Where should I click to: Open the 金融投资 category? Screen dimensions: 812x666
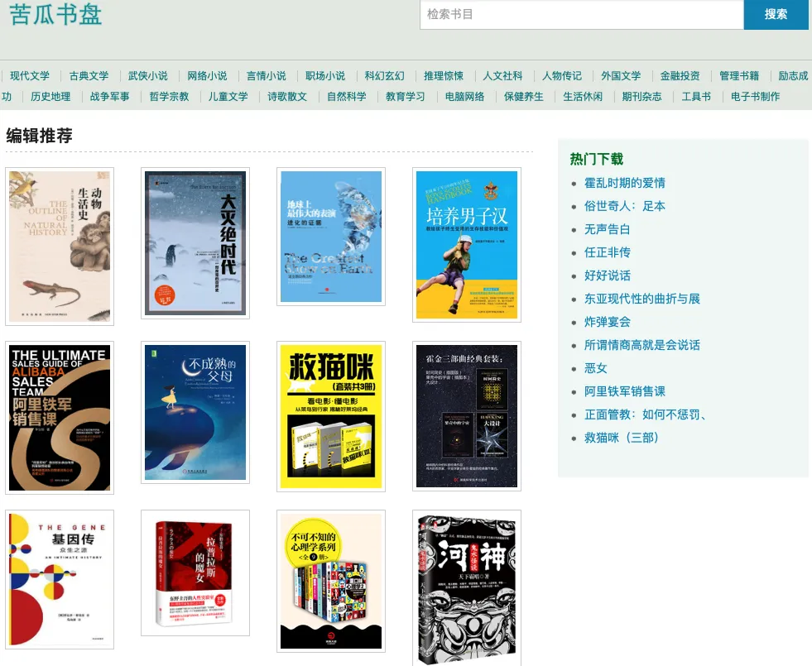pos(680,76)
